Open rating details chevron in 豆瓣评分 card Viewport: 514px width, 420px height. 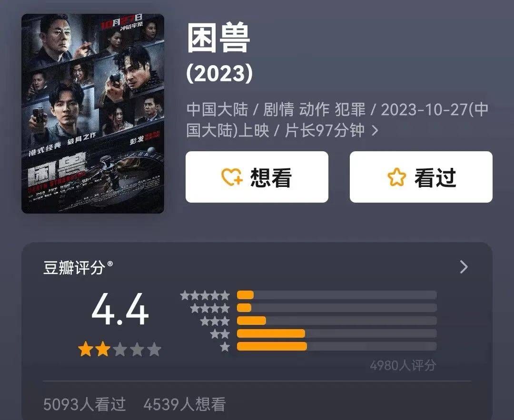(464, 267)
